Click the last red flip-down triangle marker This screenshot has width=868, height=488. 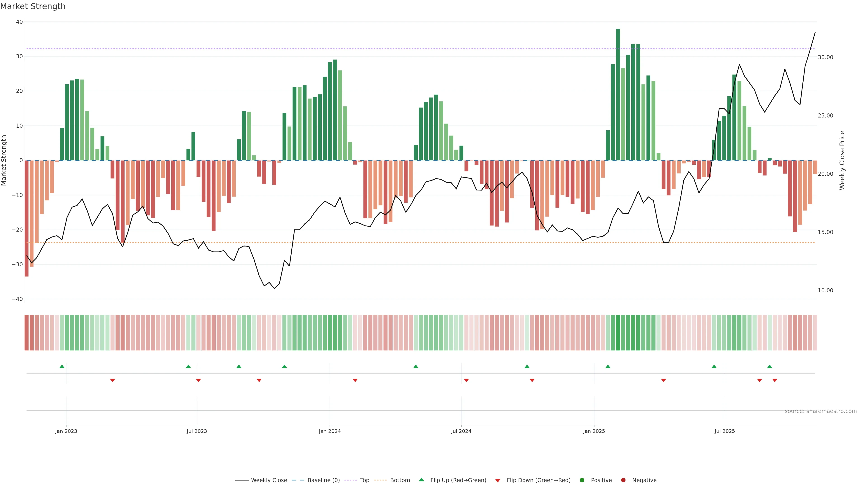coord(775,380)
